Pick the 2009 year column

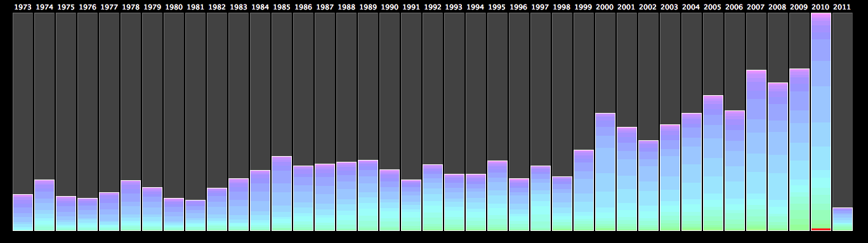[799, 150]
